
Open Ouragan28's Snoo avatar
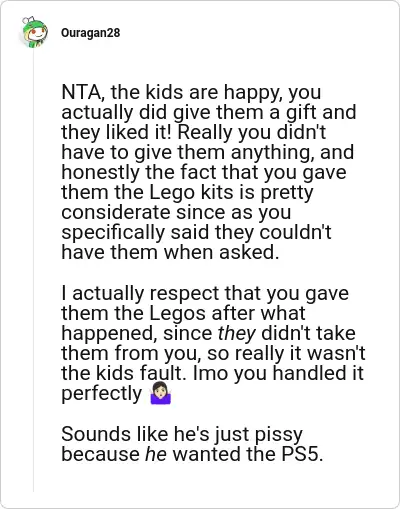(34, 32)
